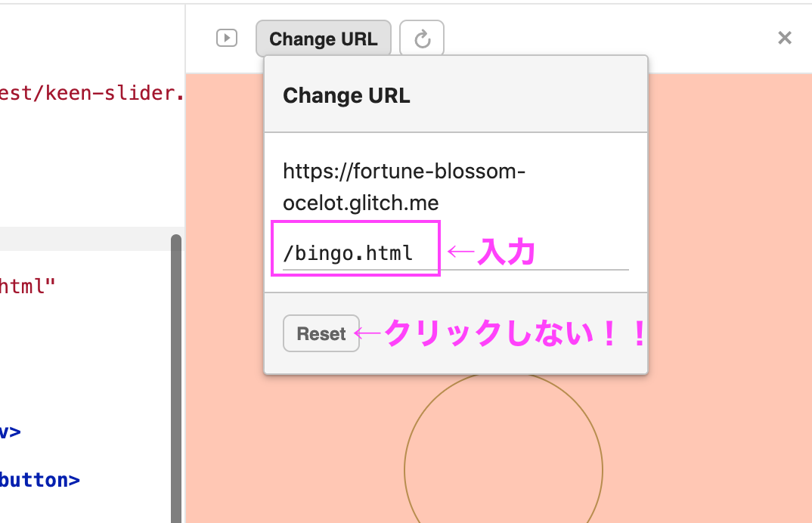
Task: Click the code editor vertical scrollbar
Action: pos(176,378)
